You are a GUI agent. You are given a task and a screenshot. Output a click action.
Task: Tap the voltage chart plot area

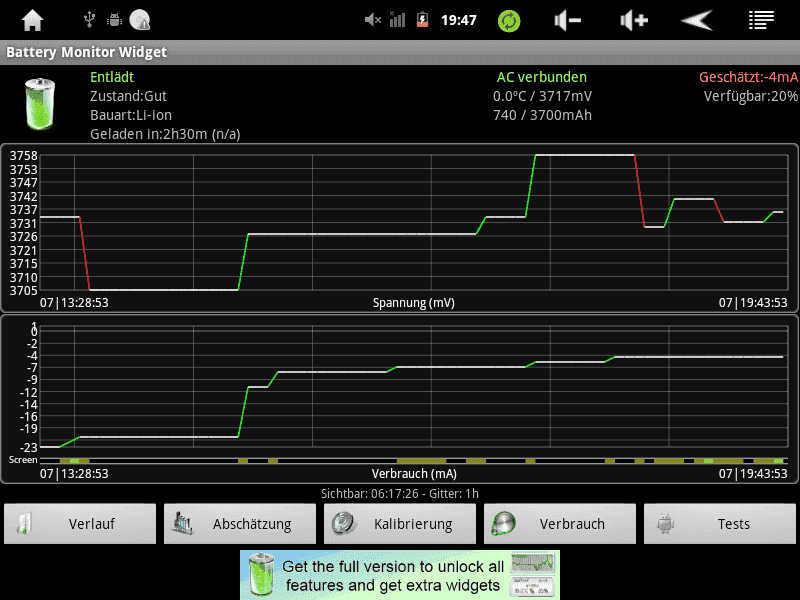point(414,222)
